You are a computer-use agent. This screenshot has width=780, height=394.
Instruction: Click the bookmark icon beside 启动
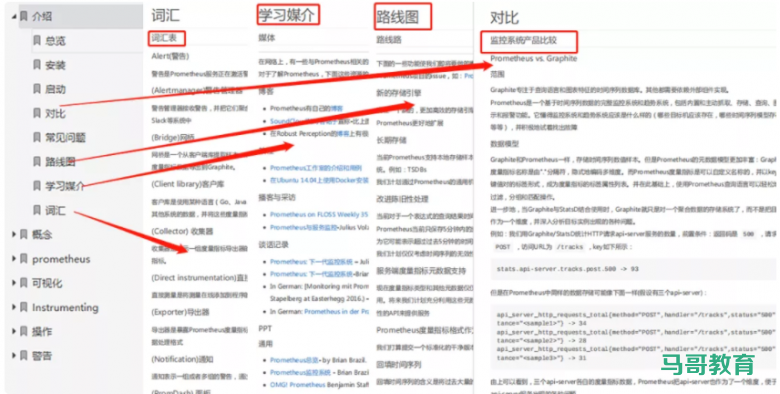click(x=37, y=89)
